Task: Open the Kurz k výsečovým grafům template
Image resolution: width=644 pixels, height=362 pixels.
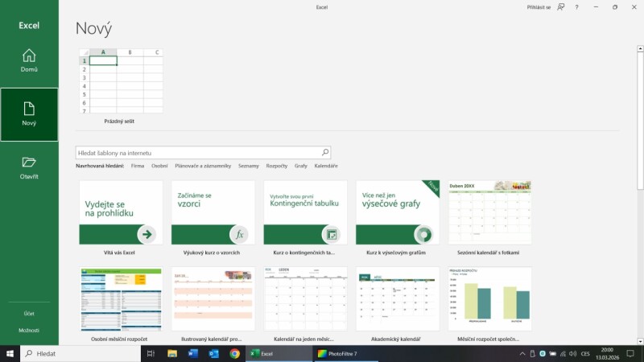Action: 398,218
